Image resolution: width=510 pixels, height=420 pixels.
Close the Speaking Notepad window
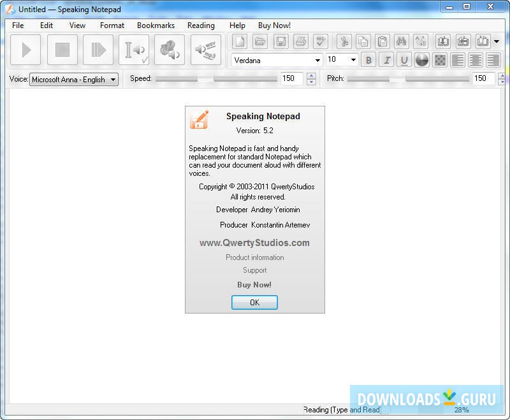tap(491, 7)
